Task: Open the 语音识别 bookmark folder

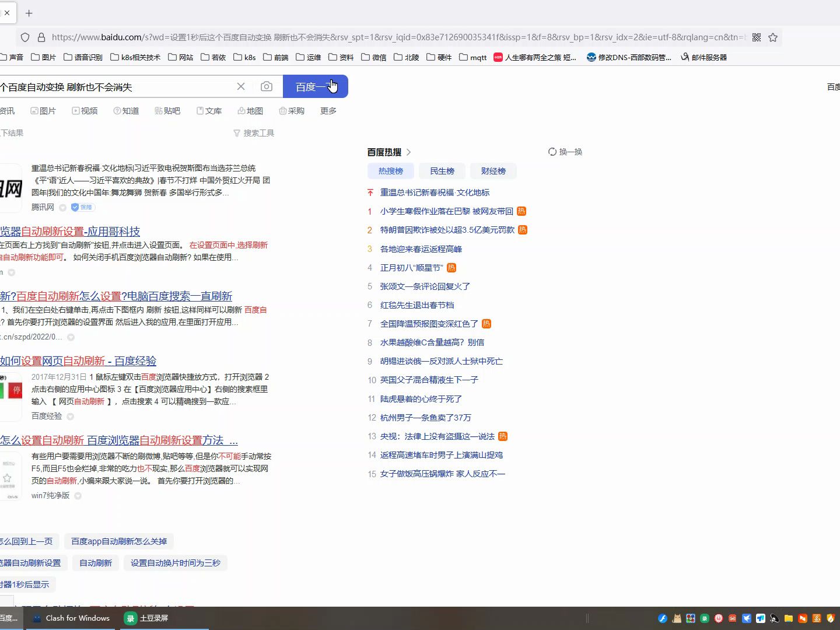Action: click(83, 57)
